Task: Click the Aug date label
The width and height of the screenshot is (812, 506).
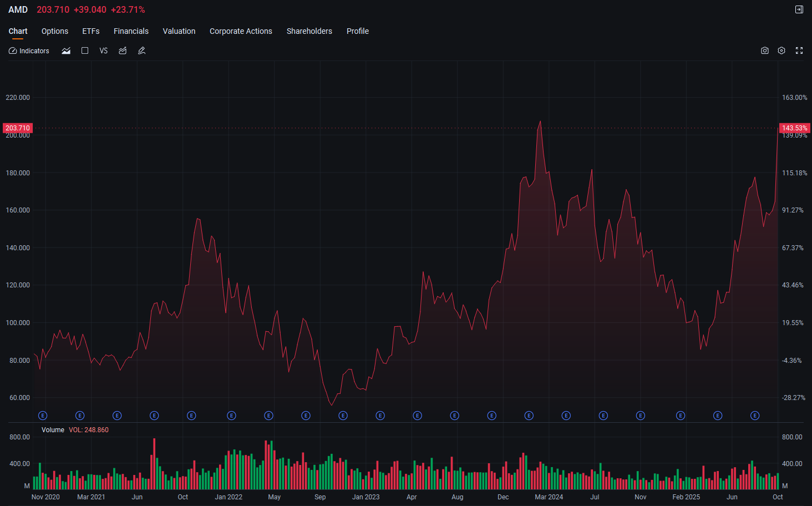Action: click(x=458, y=497)
